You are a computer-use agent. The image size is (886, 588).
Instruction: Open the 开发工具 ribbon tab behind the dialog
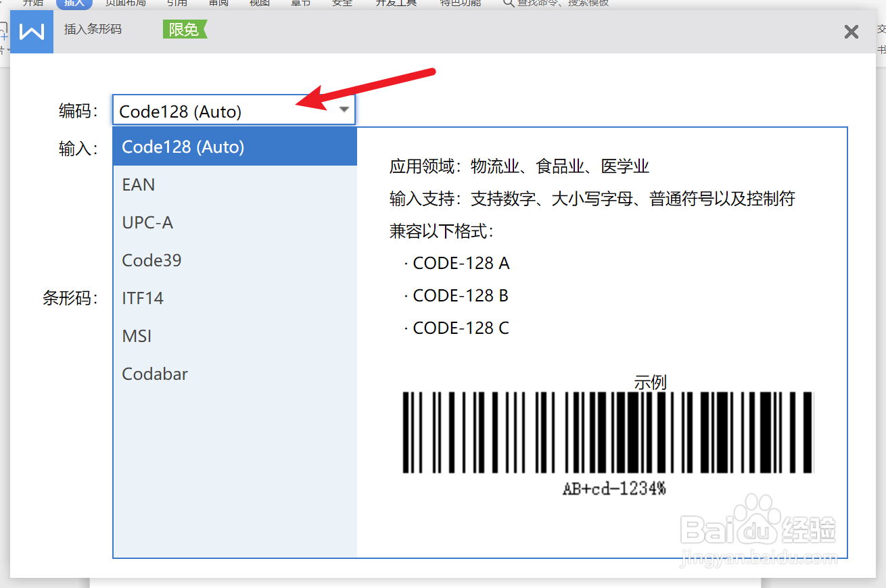click(x=396, y=3)
